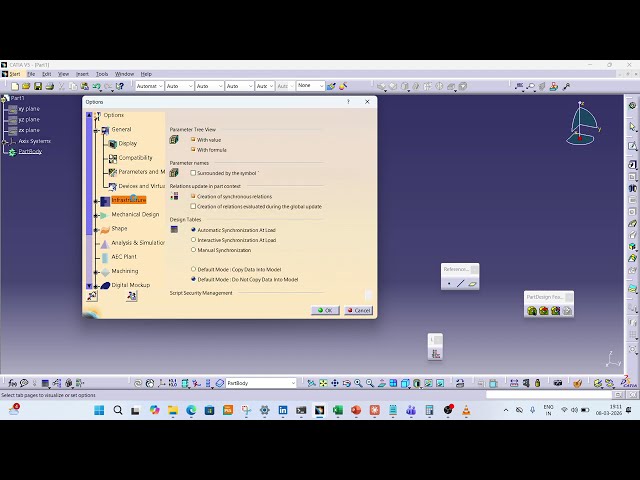
Task: Click the Select arrow on right toolbar
Action: (632, 127)
